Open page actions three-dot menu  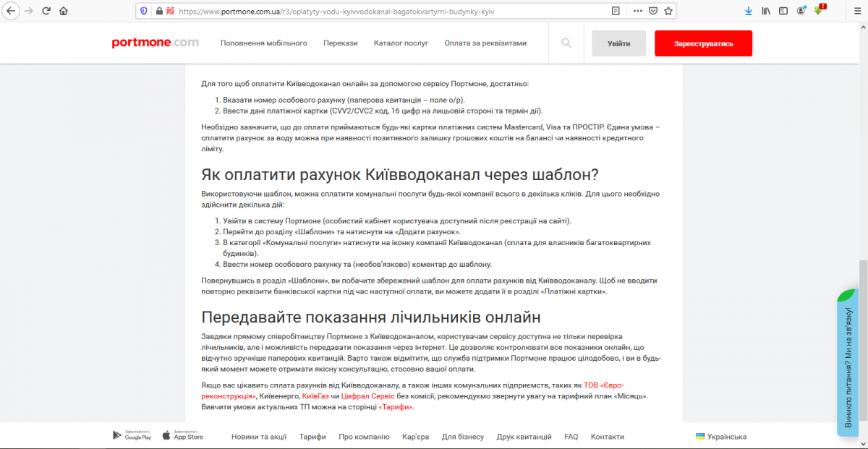pyautogui.click(x=637, y=11)
